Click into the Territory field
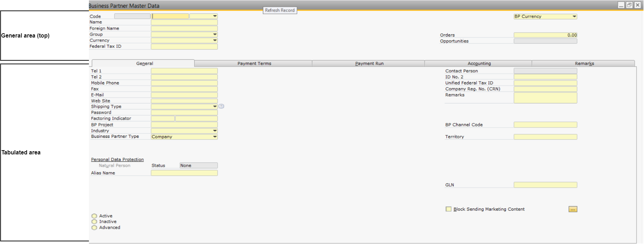Viewport: 644px width, 244px height. pos(545,137)
